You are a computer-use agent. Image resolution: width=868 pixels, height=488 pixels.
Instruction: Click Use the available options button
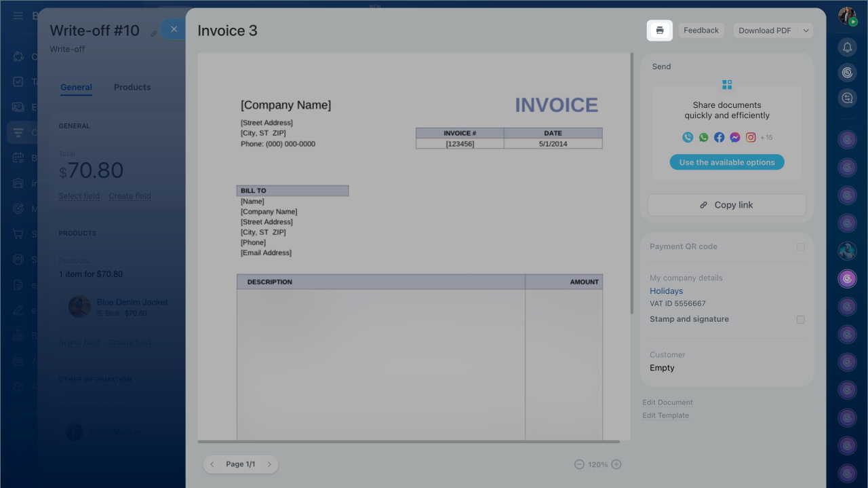coord(727,163)
